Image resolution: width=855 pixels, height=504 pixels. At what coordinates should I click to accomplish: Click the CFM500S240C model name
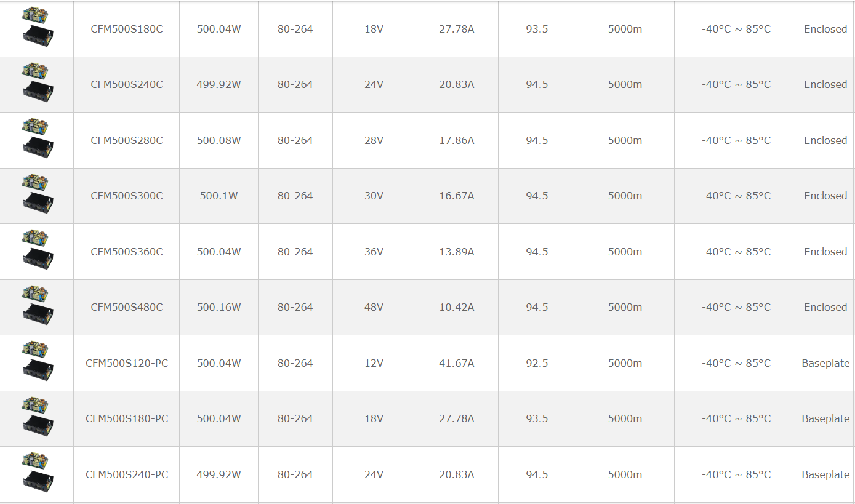click(x=127, y=84)
